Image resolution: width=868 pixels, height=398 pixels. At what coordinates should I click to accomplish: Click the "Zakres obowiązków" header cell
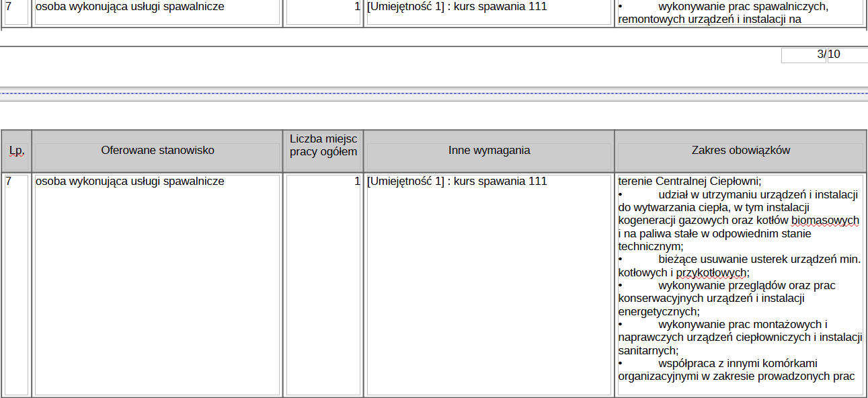coord(740,151)
